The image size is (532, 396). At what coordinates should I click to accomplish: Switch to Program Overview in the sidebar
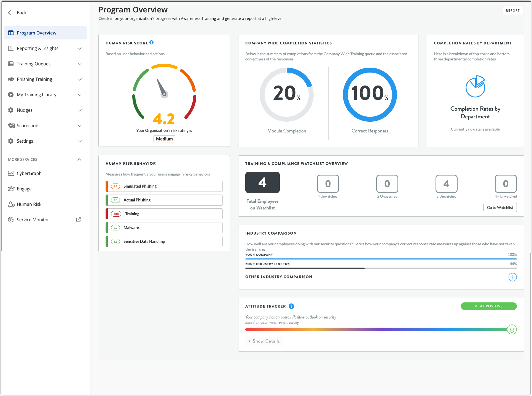(36, 33)
